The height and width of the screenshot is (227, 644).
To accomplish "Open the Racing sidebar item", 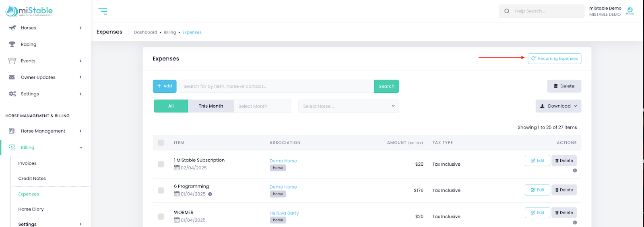I will tap(29, 44).
